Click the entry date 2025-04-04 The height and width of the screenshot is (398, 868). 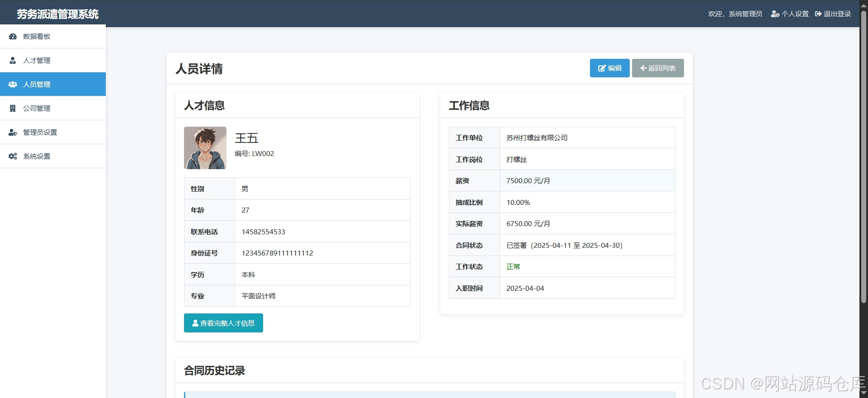tap(525, 289)
